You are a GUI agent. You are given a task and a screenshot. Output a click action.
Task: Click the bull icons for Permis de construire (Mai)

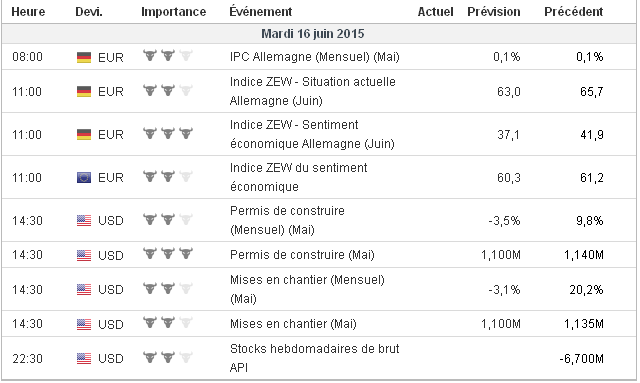tap(168, 254)
